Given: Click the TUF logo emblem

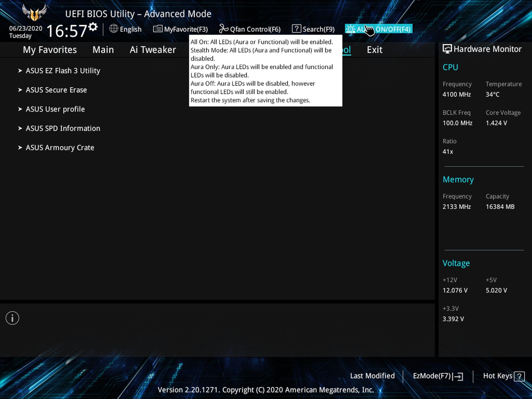Looking at the screenshot, I should [34, 13].
